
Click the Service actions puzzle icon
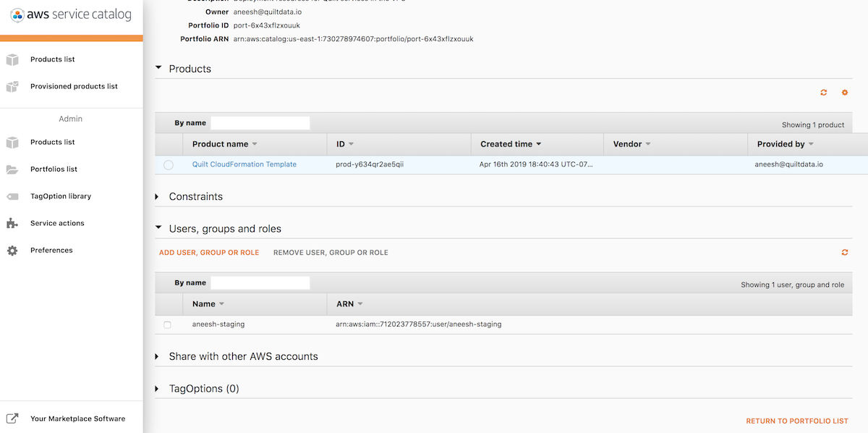pyautogui.click(x=12, y=223)
